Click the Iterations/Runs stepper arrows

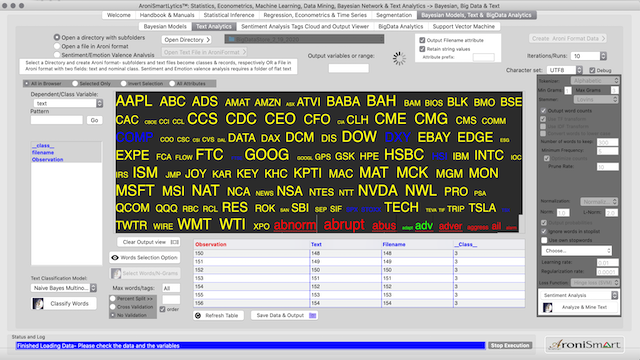coord(603,56)
